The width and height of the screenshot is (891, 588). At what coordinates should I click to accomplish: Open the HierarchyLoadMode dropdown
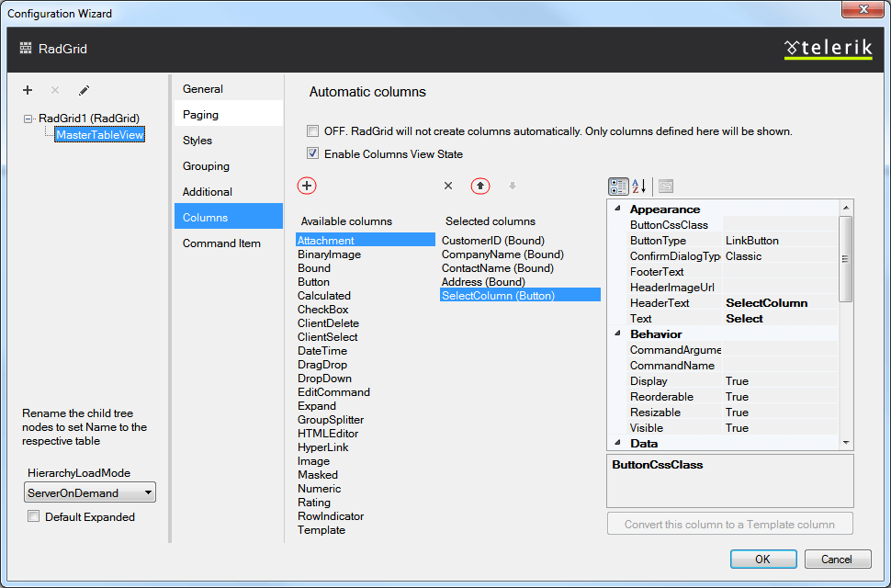tap(90, 493)
